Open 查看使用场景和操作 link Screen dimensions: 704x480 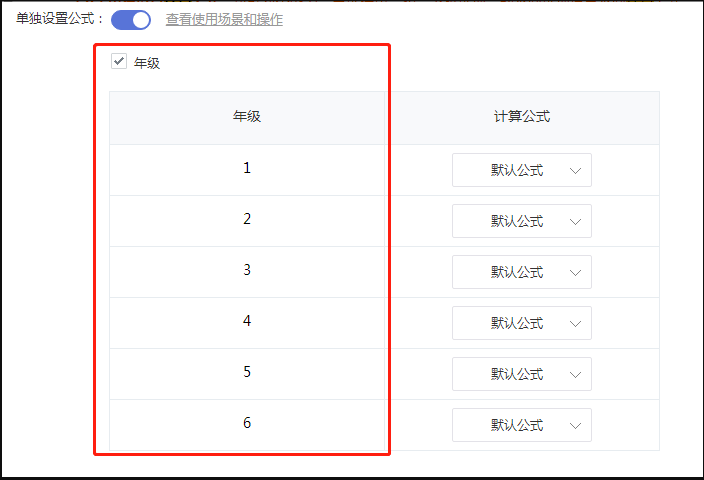(224, 19)
